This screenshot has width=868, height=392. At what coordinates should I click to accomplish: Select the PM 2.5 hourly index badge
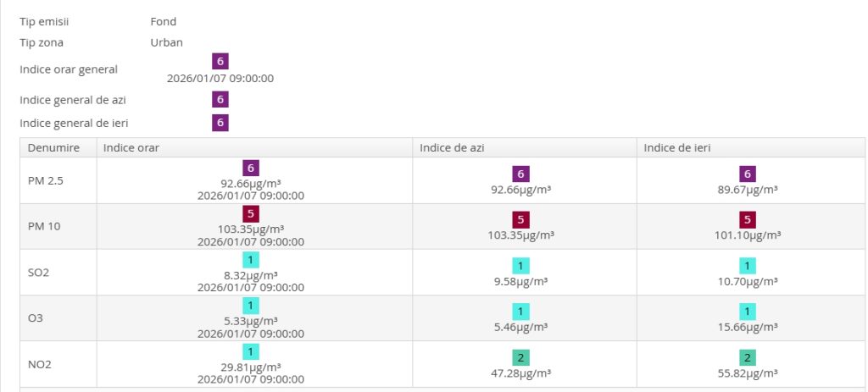pyautogui.click(x=251, y=168)
